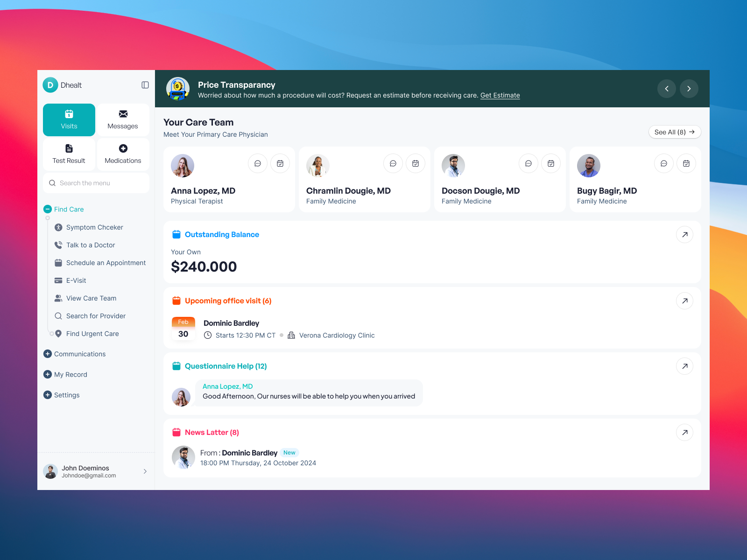The width and height of the screenshot is (747, 560).
Task: Message Docson Dougie via chat icon
Action: click(529, 163)
